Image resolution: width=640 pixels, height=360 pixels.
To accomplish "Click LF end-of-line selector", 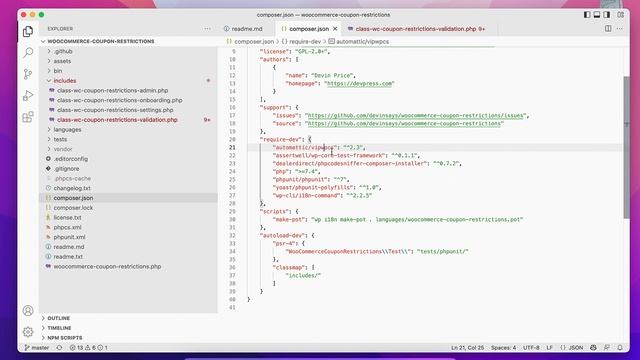I will pyautogui.click(x=549, y=347).
